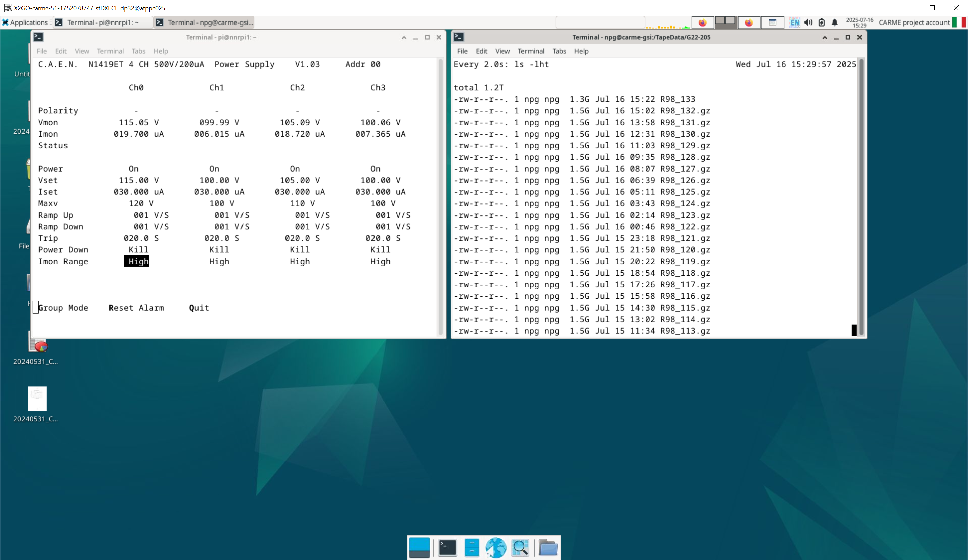
Task: Click the EN keyboard layout indicator
Action: (x=794, y=22)
